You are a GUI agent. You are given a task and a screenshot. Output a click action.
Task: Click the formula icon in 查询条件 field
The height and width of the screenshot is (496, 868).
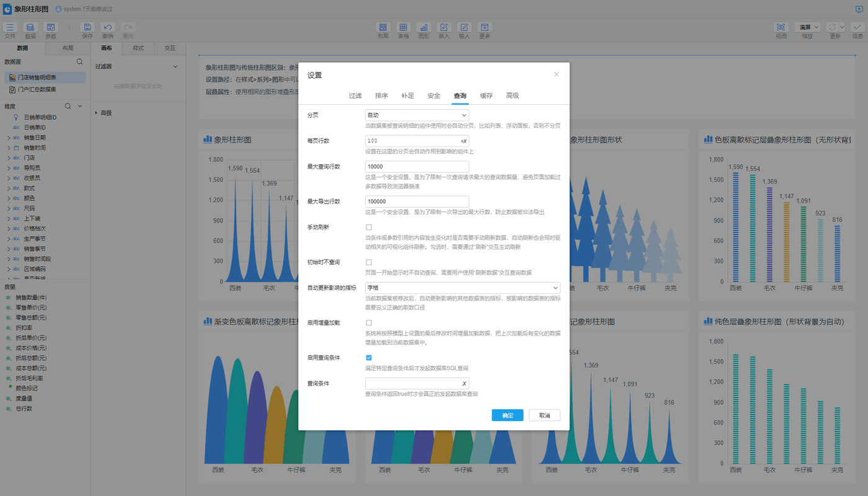point(464,384)
